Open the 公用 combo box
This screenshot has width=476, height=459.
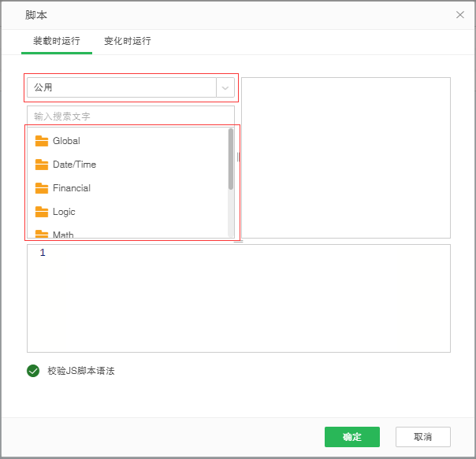pos(122,87)
